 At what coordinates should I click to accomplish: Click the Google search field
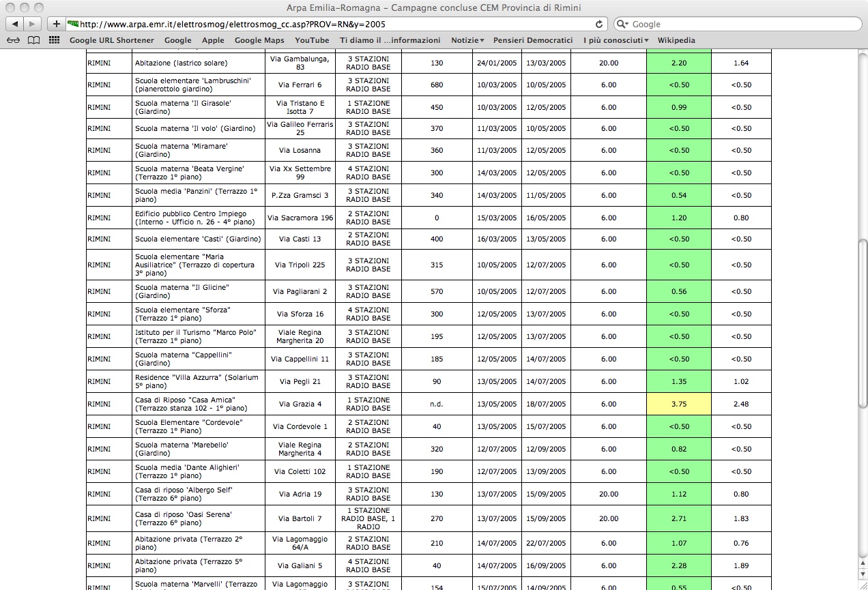738,24
